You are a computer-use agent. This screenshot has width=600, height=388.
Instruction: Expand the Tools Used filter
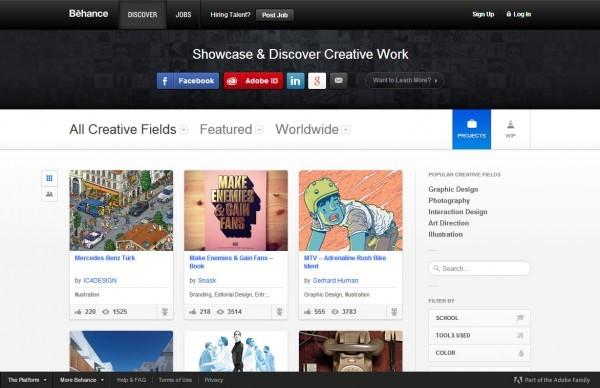tap(479, 335)
